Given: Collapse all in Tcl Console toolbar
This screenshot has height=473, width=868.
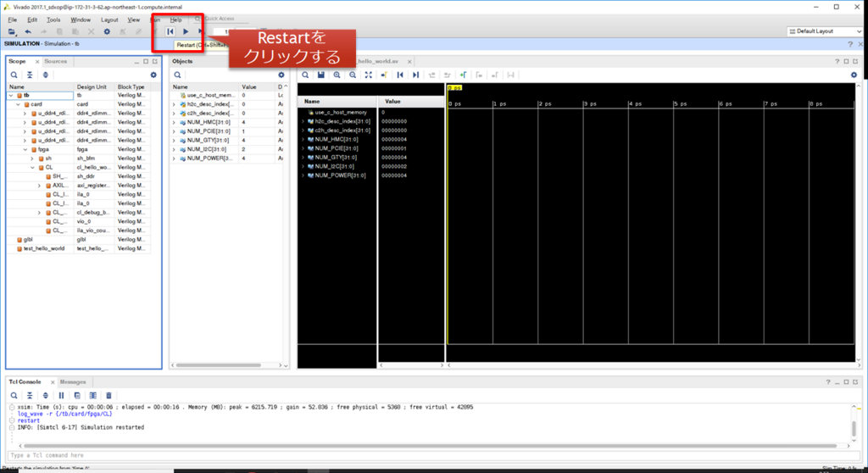Looking at the screenshot, I should click(30, 396).
